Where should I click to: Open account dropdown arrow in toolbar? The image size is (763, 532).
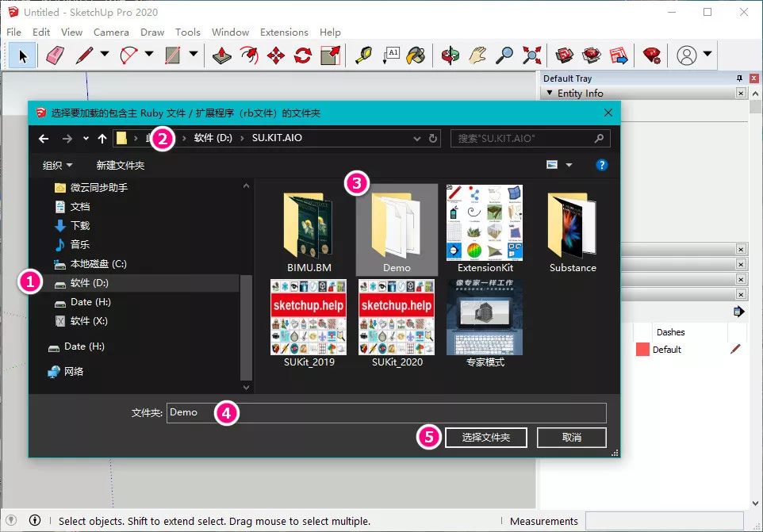tap(707, 53)
